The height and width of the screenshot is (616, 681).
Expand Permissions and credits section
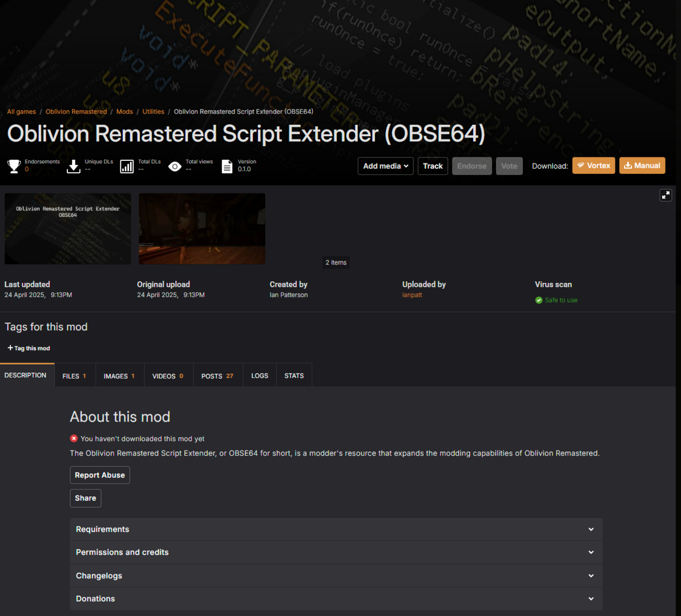336,552
